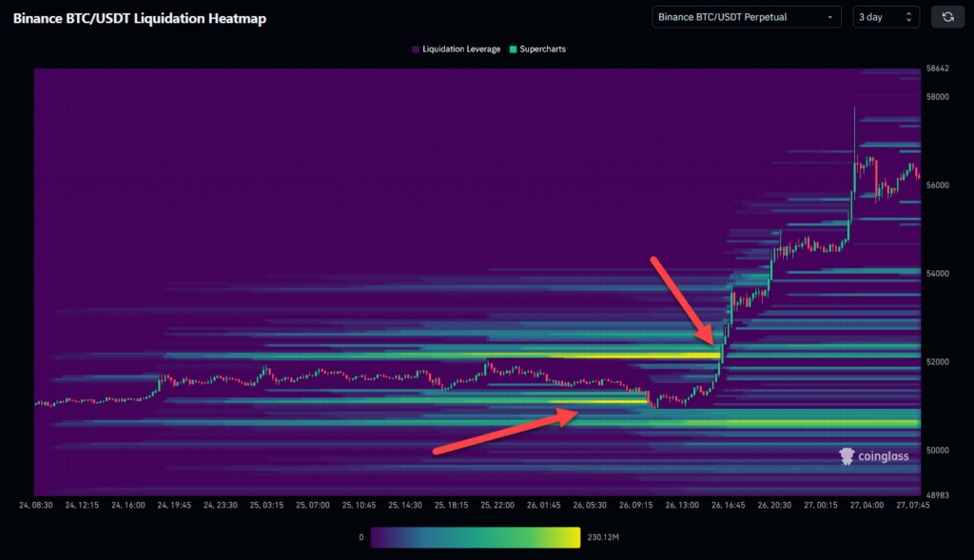The height and width of the screenshot is (560, 974).
Task: Click the 24, 08:30 time axis label
Action: 36,506
